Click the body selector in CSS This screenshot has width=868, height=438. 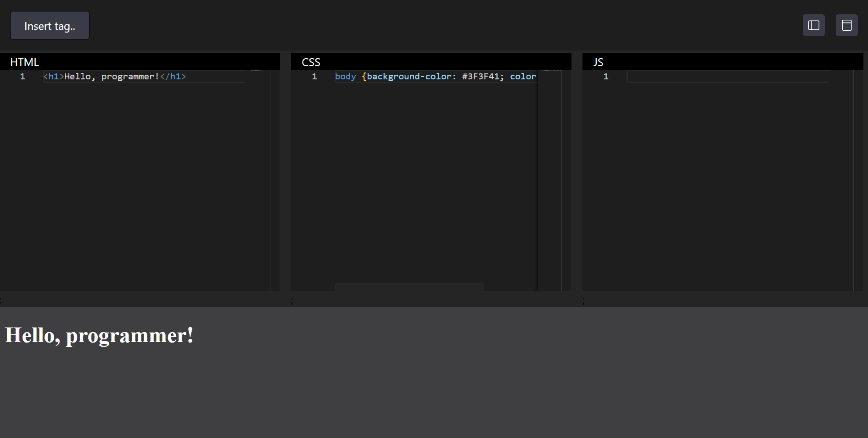tap(345, 77)
